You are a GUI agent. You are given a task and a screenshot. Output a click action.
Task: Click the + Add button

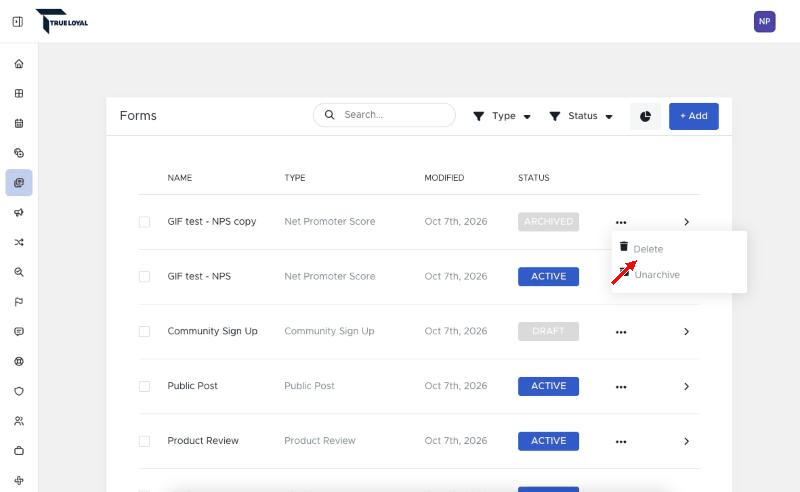tap(694, 116)
